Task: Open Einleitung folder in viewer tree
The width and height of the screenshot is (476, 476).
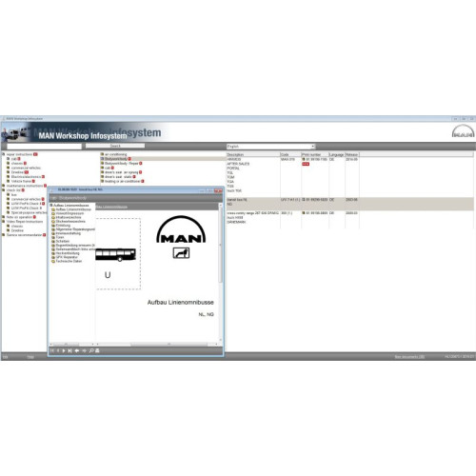Action: pos(63,226)
